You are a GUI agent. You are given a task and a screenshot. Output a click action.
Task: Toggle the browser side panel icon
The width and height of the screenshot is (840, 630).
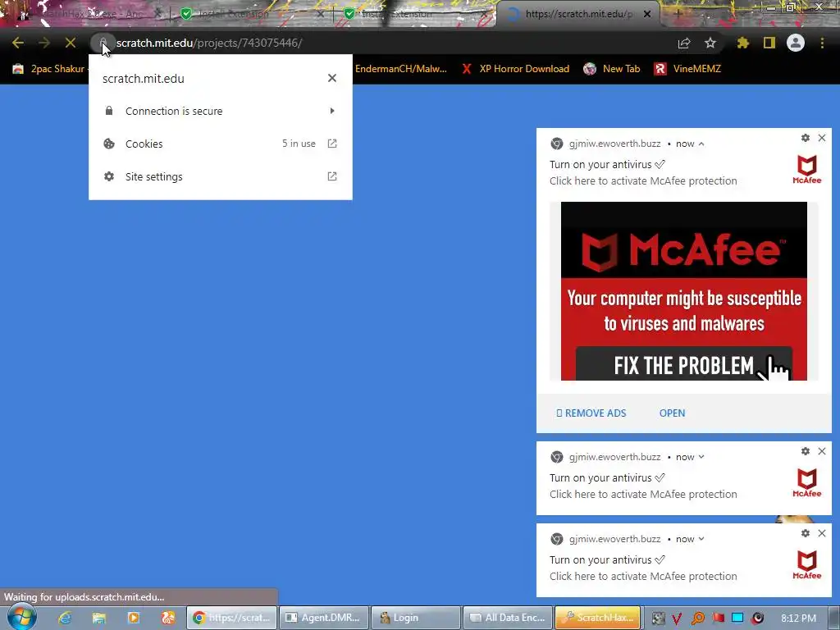pos(769,43)
